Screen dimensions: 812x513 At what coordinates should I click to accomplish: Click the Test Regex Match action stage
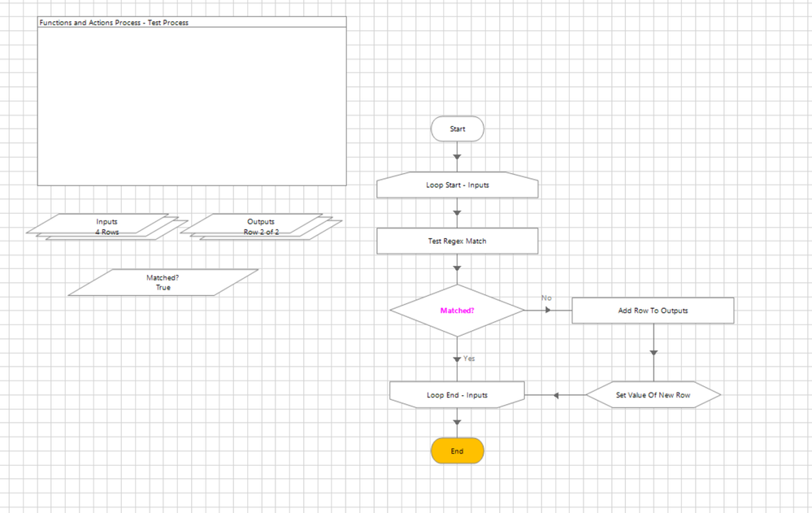458,241
